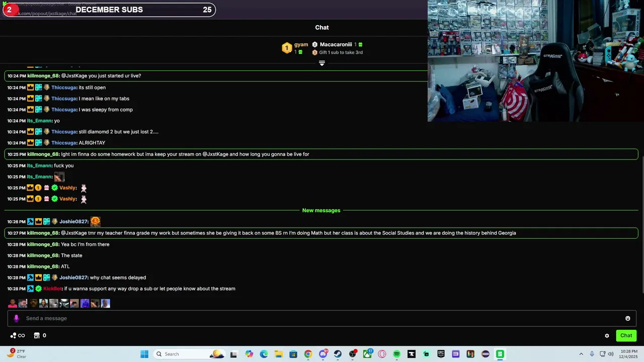The image size is (644, 362).
Task: Click the New messages divider label
Action: coord(321,210)
